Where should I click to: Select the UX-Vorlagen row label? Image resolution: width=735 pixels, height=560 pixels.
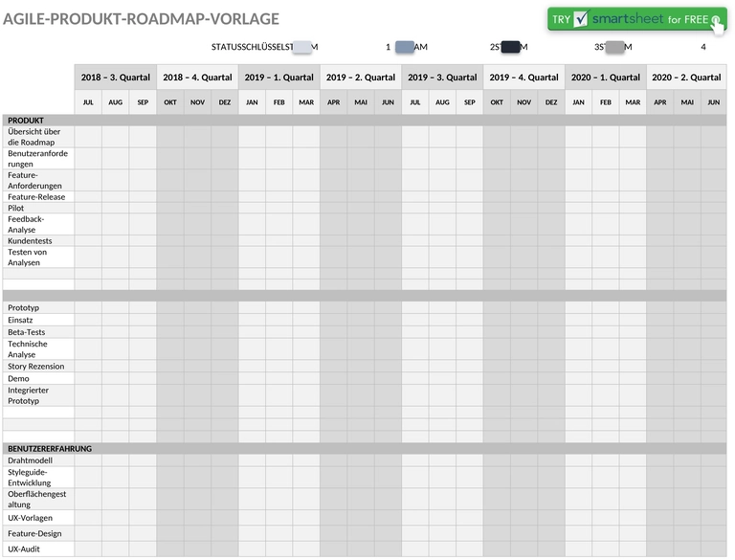tap(38, 518)
